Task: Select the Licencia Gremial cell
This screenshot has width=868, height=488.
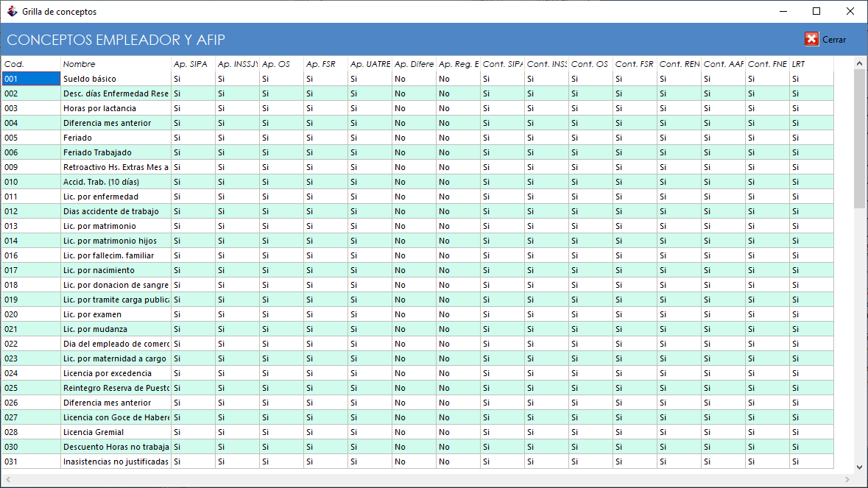Action: pyautogui.click(x=116, y=432)
